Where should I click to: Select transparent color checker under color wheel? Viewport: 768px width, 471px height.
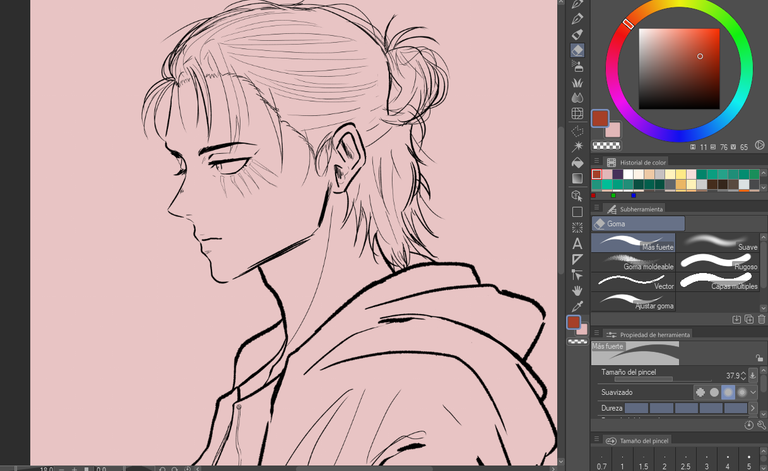coord(606,145)
